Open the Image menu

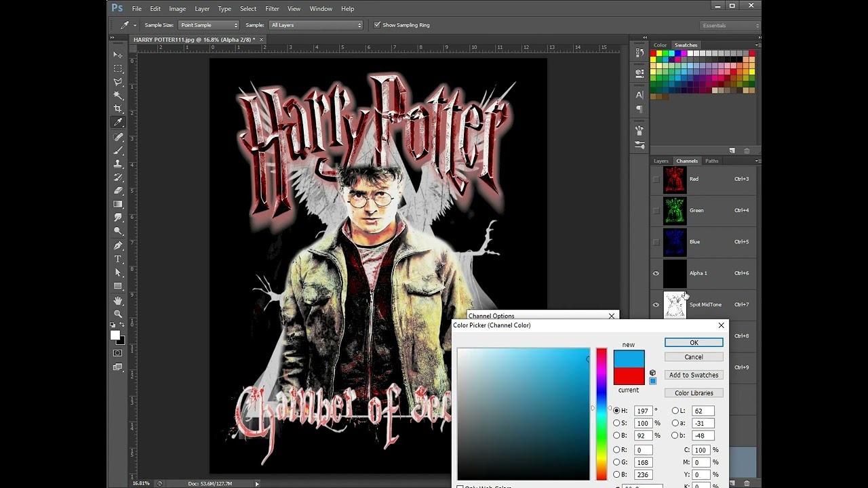click(177, 9)
